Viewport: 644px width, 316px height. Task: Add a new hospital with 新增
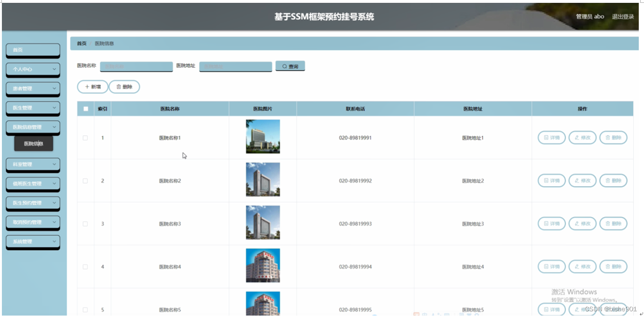click(93, 87)
